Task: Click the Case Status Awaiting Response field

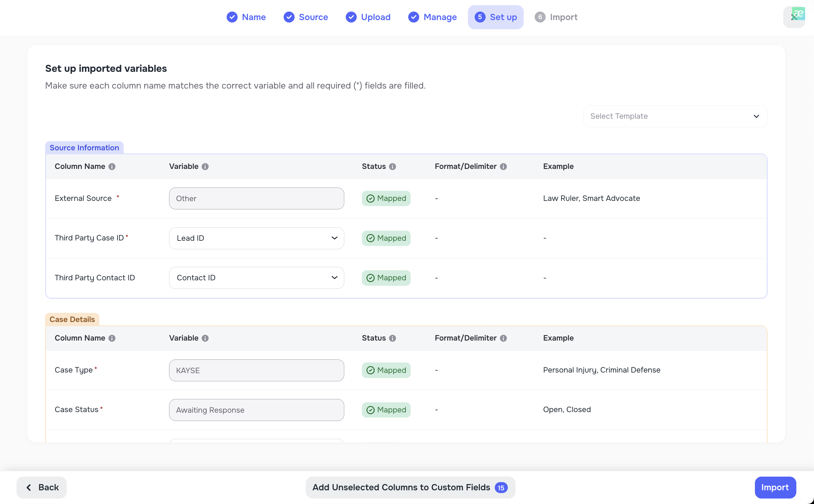Action: [256, 410]
